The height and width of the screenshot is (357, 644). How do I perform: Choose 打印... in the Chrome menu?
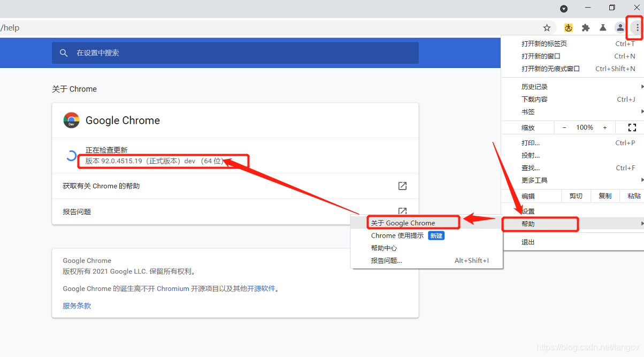click(x=572, y=143)
